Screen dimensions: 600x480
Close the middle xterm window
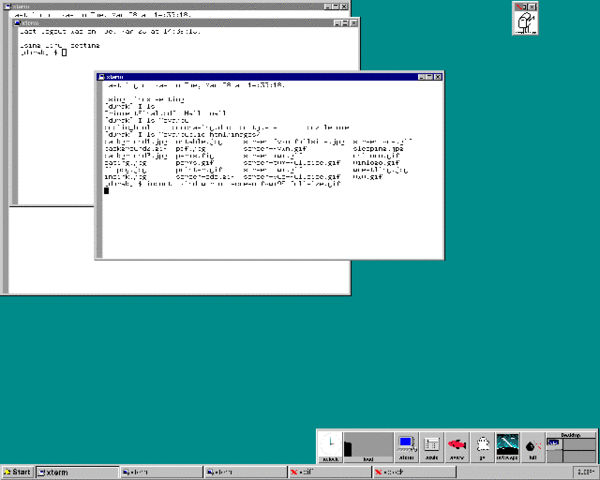354,23
